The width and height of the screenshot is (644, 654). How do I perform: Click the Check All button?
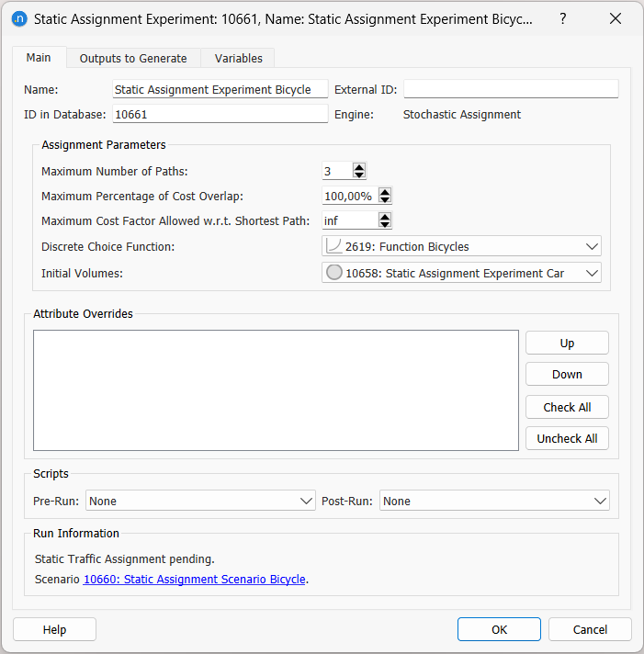[x=567, y=407]
